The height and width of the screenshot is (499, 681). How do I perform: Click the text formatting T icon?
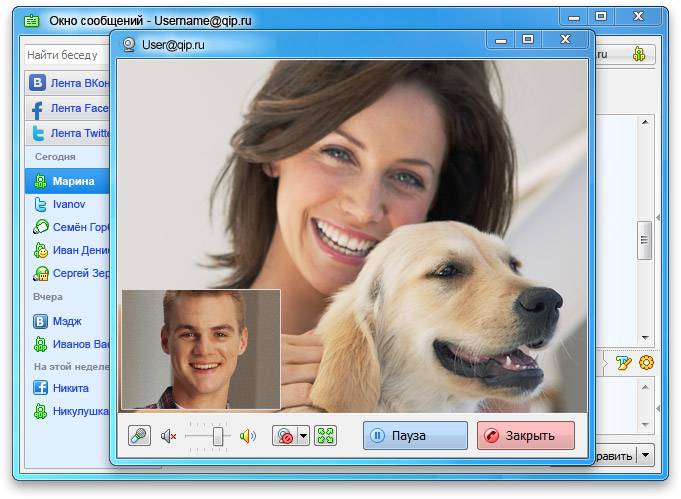(623, 363)
